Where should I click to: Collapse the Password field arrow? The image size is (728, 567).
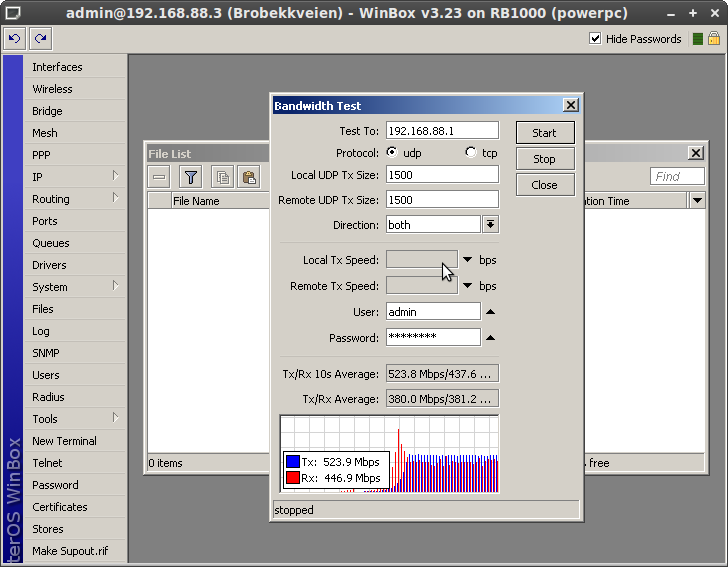coord(490,338)
